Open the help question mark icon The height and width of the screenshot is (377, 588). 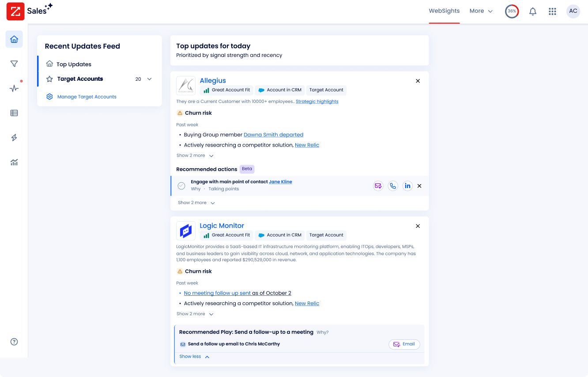(14, 342)
